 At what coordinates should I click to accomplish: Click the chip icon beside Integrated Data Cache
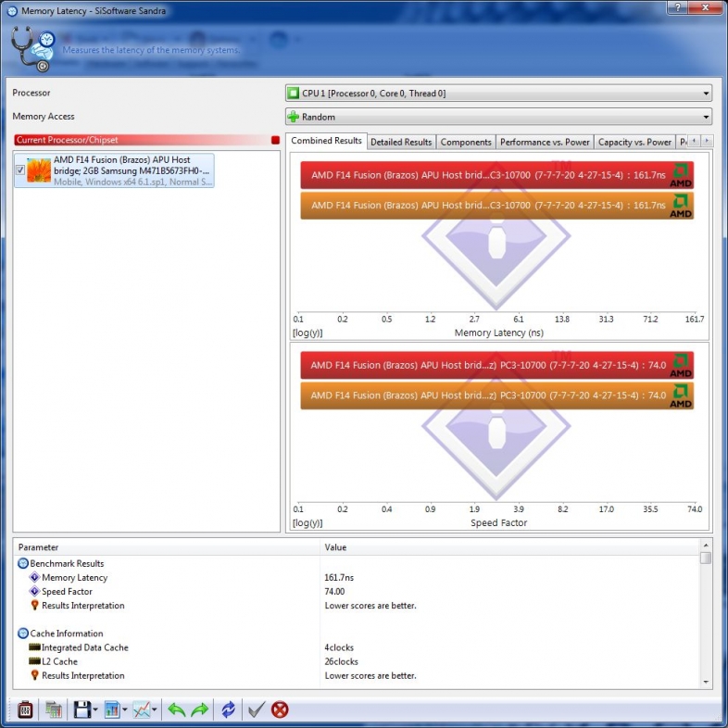pyautogui.click(x=34, y=647)
